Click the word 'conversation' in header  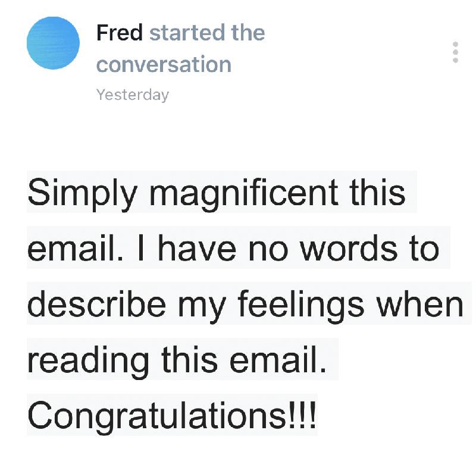tap(164, 64)
